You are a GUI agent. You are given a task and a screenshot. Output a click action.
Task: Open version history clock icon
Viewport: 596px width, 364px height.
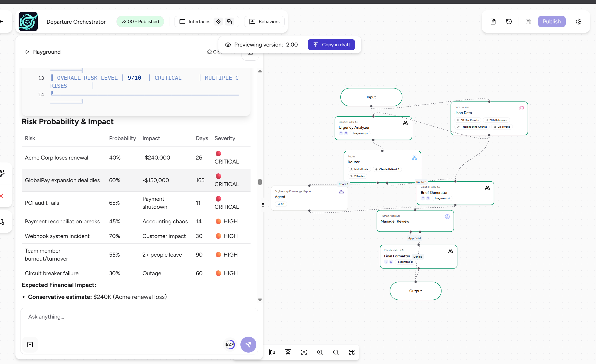pos(509,22)
